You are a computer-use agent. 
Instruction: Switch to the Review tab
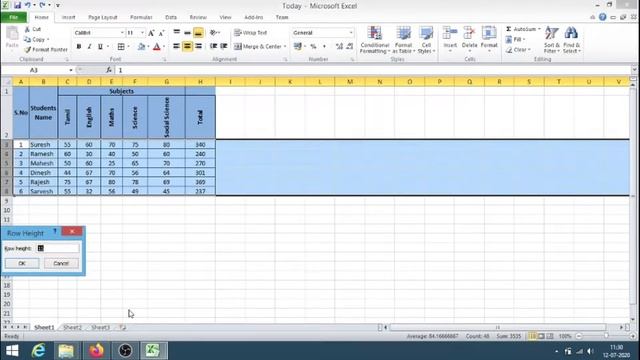(x=198, y=18)
